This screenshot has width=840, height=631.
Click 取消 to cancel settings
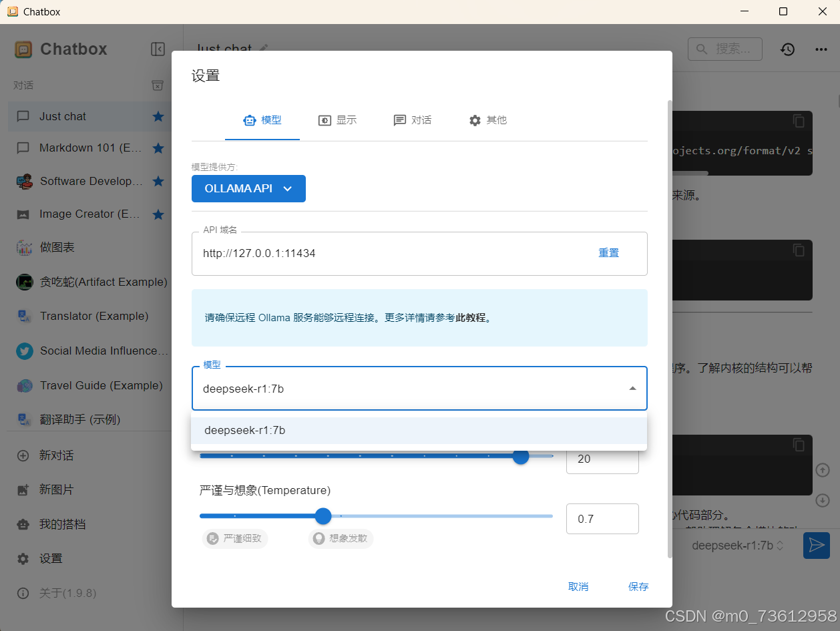578,586
